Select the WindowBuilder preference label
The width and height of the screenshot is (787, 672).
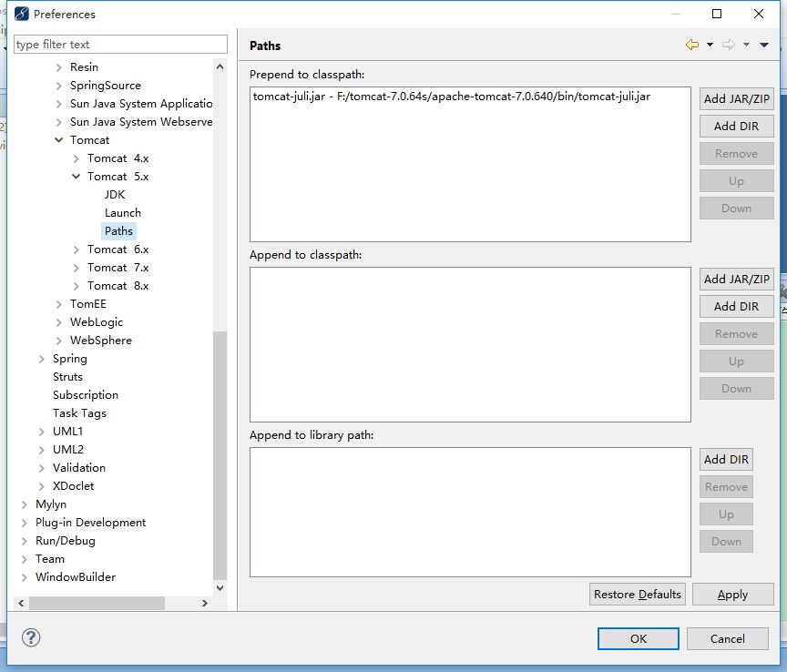pyautogui.click(x=76, y=577)
